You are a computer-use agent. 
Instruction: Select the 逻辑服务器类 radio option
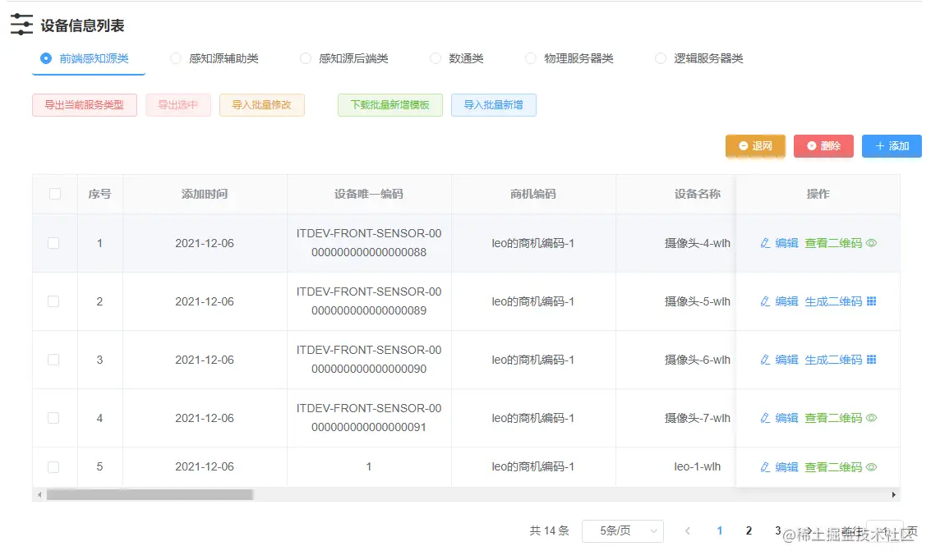click(x=661, y=58)
